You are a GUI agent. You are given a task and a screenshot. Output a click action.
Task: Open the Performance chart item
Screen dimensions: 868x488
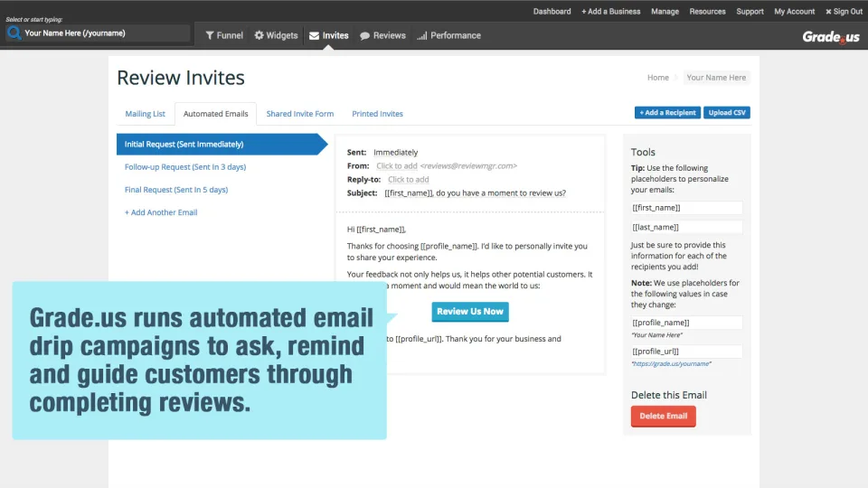click(x=449, y=35)
